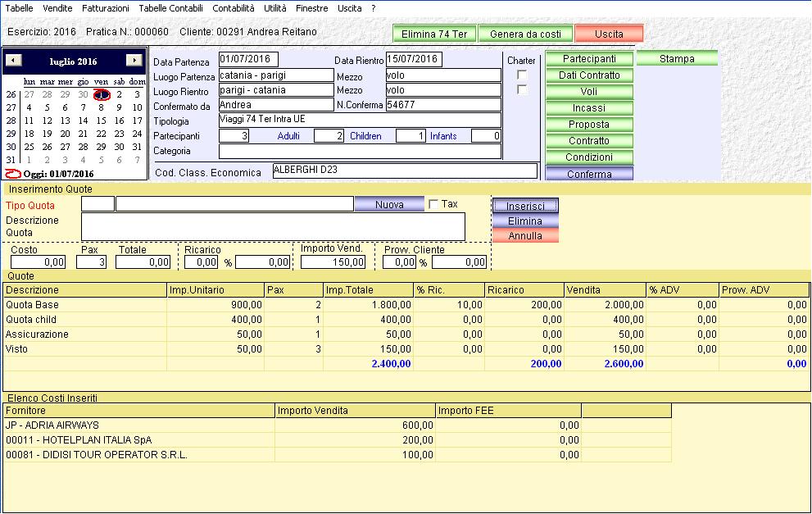
Task: Open the Partecipanti section
Action: click(x=589, y=59)
